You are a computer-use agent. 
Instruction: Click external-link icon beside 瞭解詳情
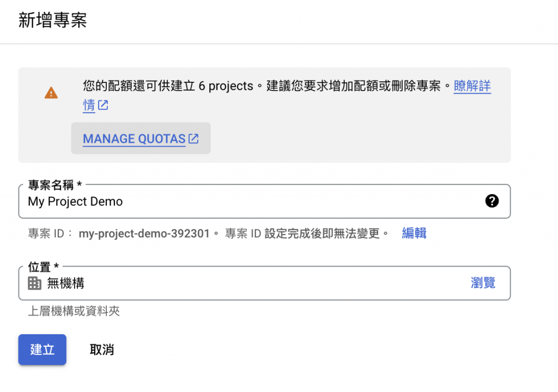103,105
